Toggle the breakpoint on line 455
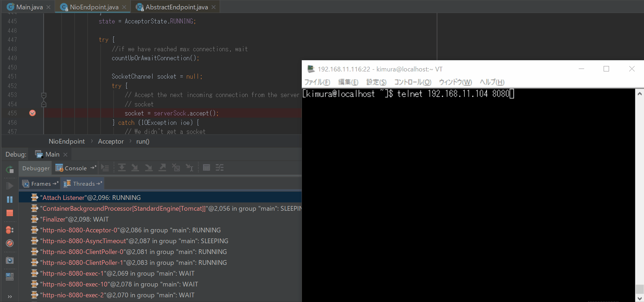The height and width of the screenshot is (302, 644). pyautogui.click(x=32, y=113)
